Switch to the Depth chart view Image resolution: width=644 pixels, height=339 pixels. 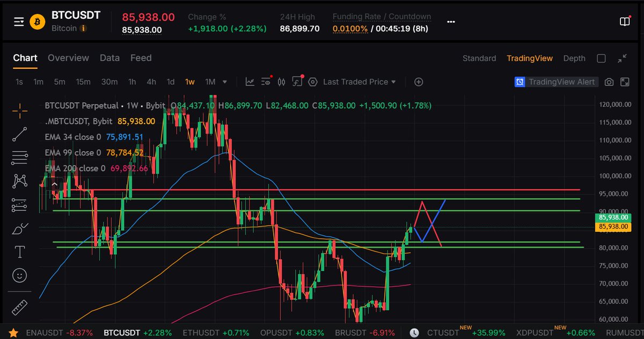pyautogui.click(x=574, y=58)
